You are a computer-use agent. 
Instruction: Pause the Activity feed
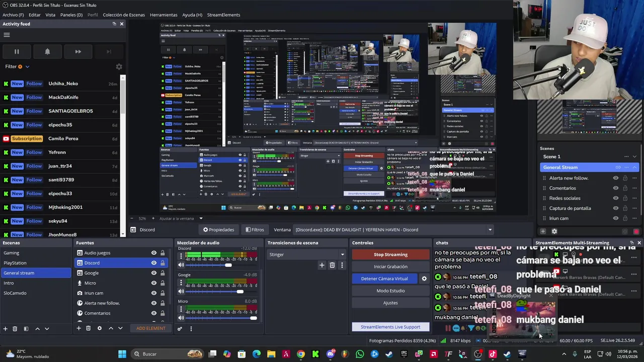(17, 51)
